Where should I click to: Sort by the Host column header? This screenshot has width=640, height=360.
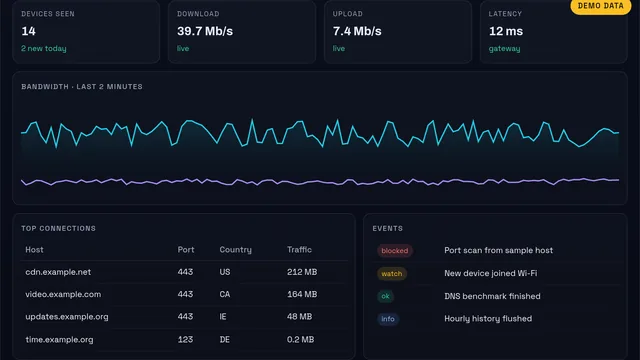click(34, 249)
